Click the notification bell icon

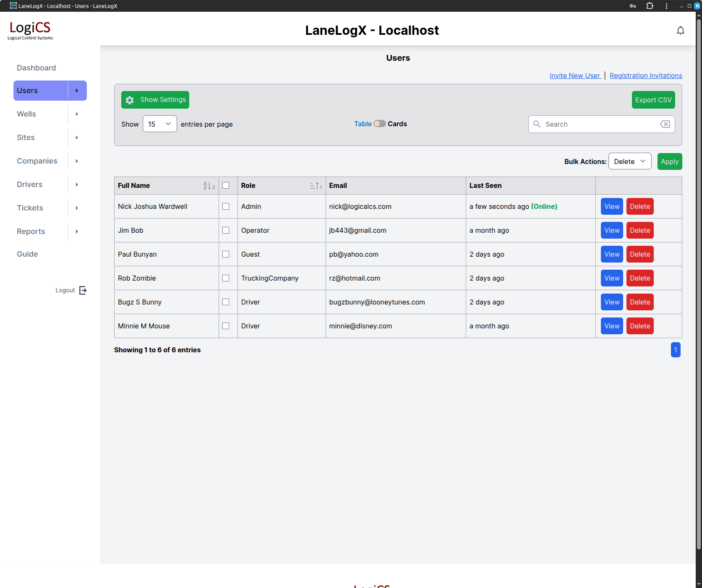(680, 31)
